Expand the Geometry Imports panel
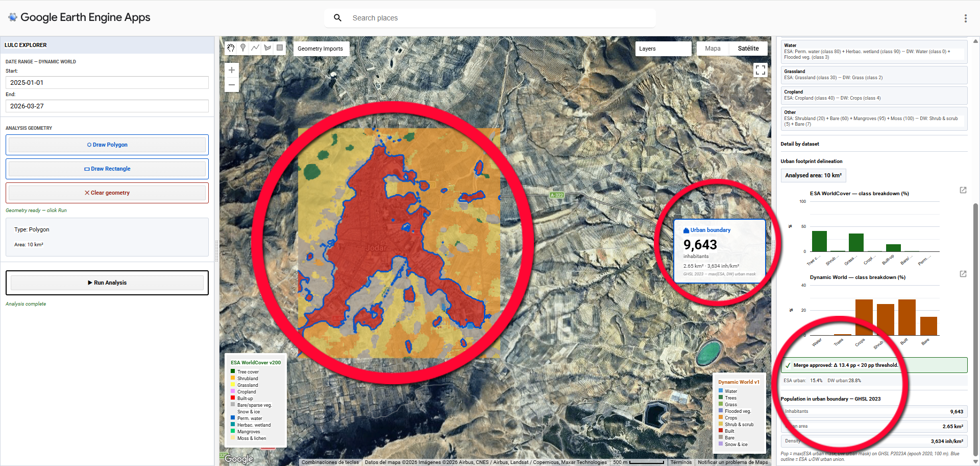980x466 pixels. pos(320,49)
